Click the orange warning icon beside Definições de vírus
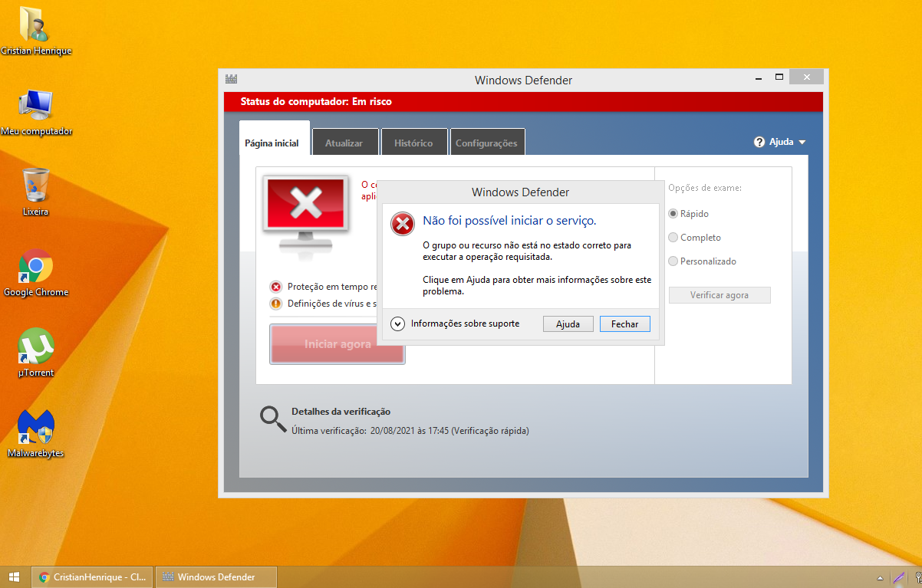Image resolution: width=922 pixels, height=588 pixels. pos(276,303)
